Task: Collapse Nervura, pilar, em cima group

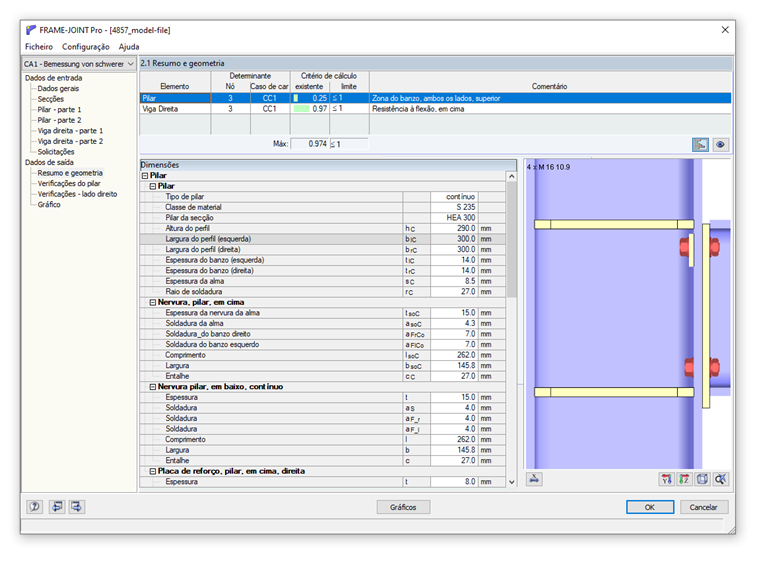Action: pyautogui.click(x=153, y=302)
